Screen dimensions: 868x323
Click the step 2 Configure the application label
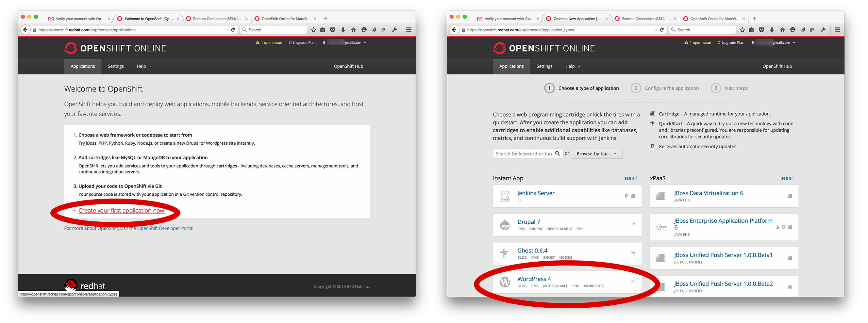(x=672, y=88)
